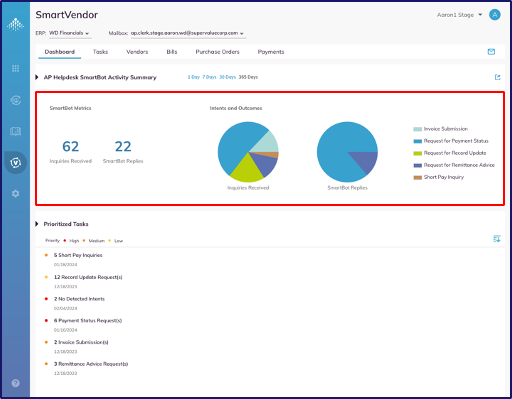Click the export icon for Activity Summary
This screenshot has width=512, height=399.
(497, 77)
